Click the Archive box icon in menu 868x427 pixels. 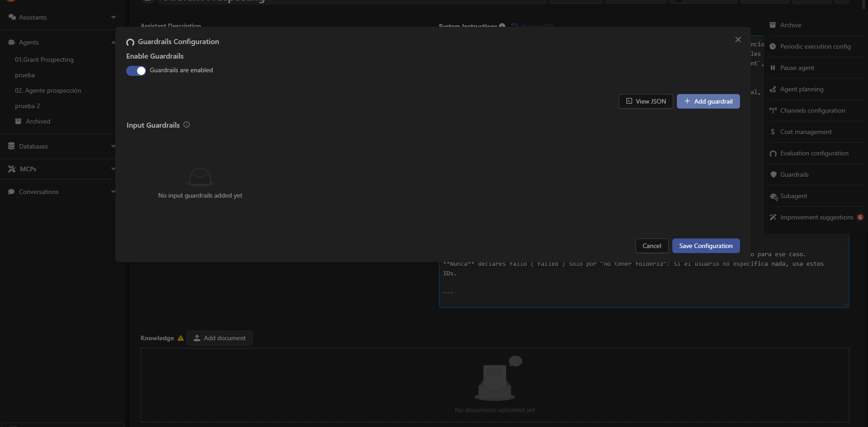point(773,25)
